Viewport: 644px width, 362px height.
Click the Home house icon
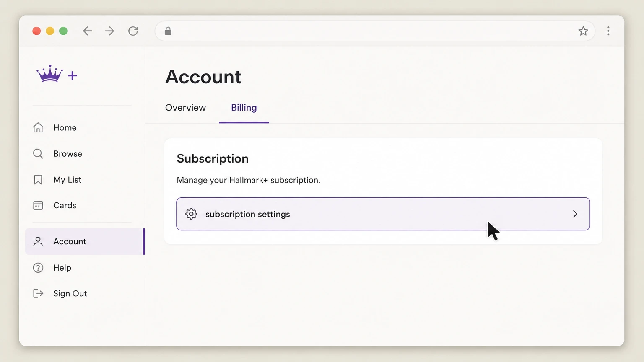pyautogui.click(x=38, y=127)
